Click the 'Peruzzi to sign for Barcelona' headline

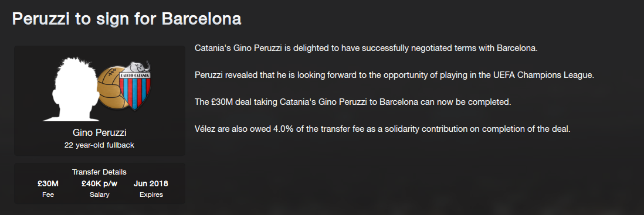pos(127,19)
